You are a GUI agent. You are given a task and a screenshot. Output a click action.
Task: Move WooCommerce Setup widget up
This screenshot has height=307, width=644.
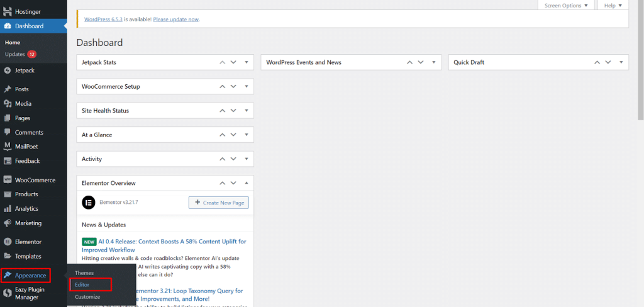222,87
